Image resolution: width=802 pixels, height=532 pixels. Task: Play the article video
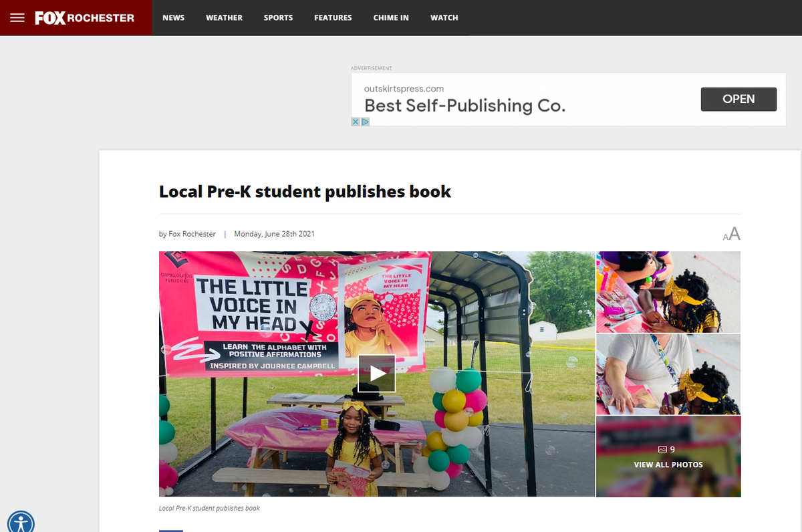tap(377, 374)
